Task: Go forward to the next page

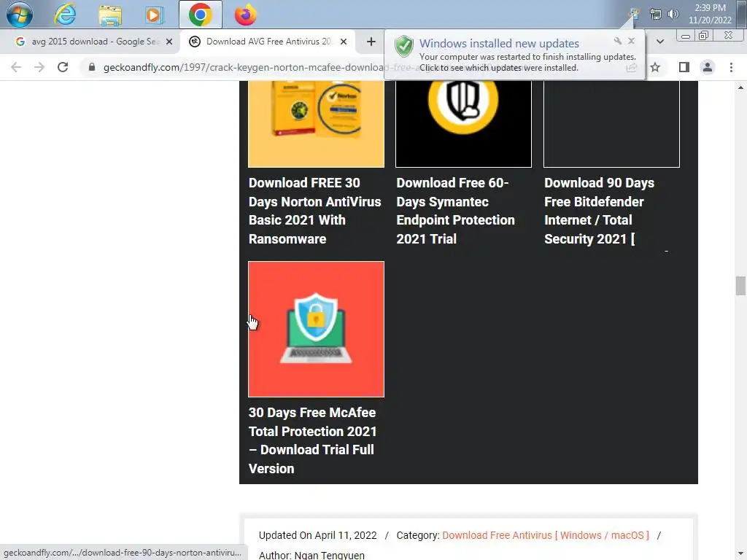Action: (x=39, y=67)
